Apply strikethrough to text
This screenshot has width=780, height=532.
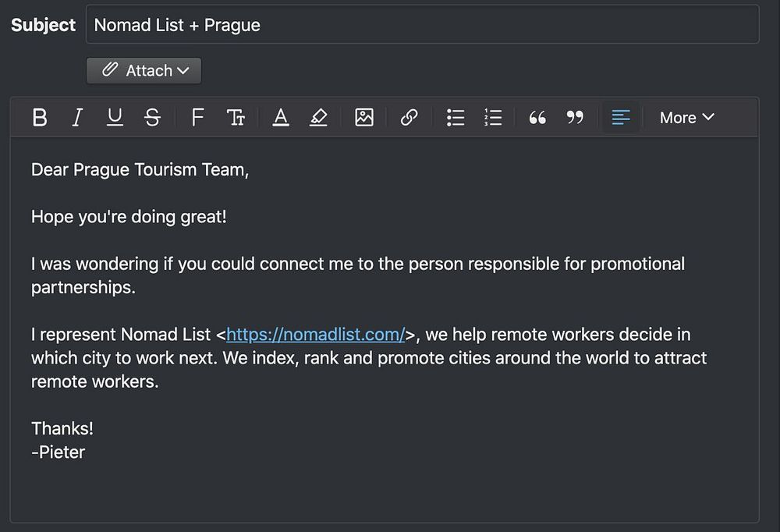click(153, 118)
